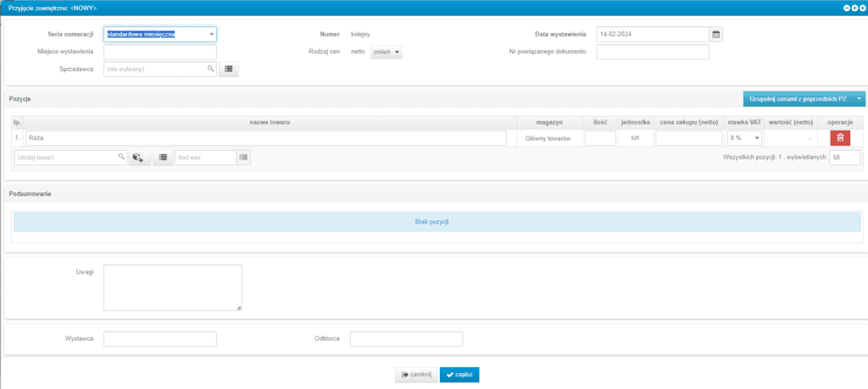Screen dimensions: 868x389
Task: Click the zamknij button
Action: 416,374
